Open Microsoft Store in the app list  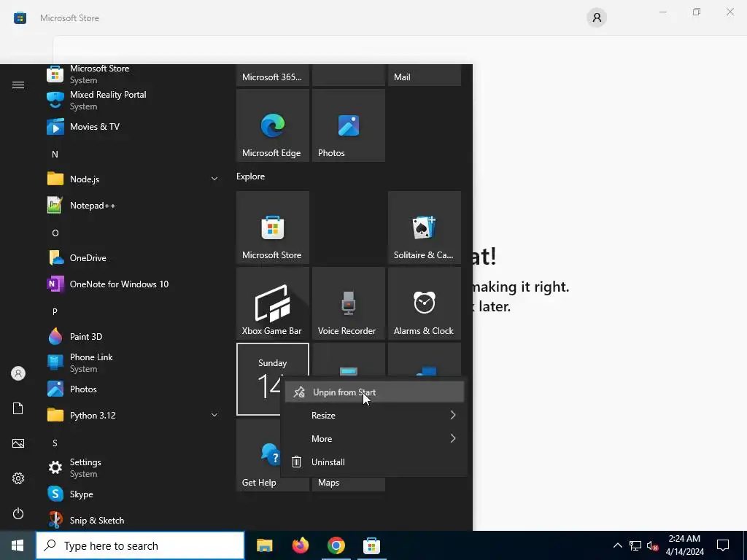(133, 74)
